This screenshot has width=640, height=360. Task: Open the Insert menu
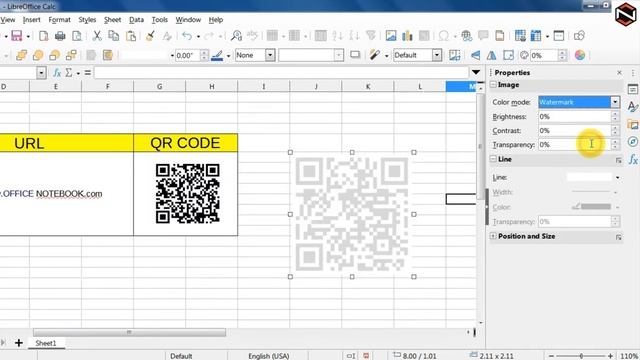[x=31, y=20]
